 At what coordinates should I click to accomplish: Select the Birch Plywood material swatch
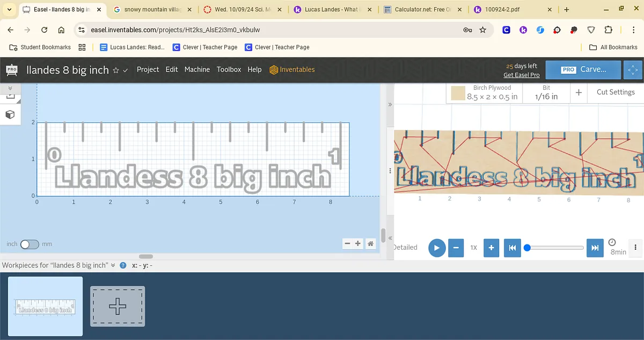coord(458,93)
